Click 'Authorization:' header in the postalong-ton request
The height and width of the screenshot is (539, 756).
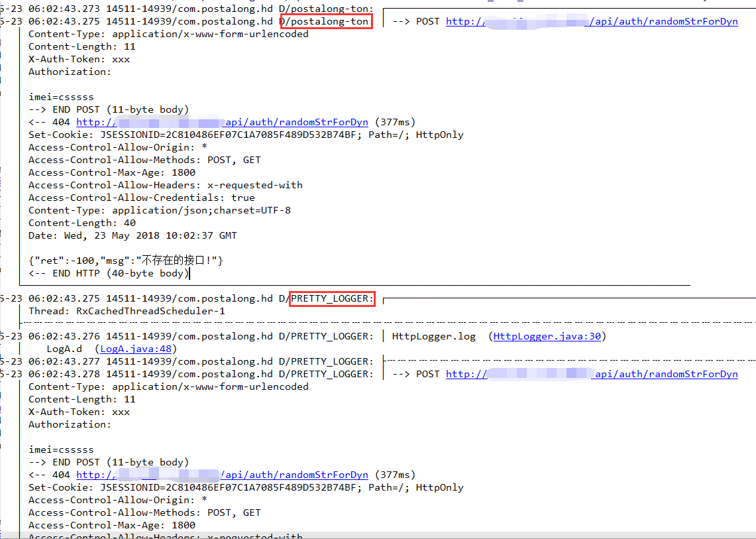tap(70, 72)
